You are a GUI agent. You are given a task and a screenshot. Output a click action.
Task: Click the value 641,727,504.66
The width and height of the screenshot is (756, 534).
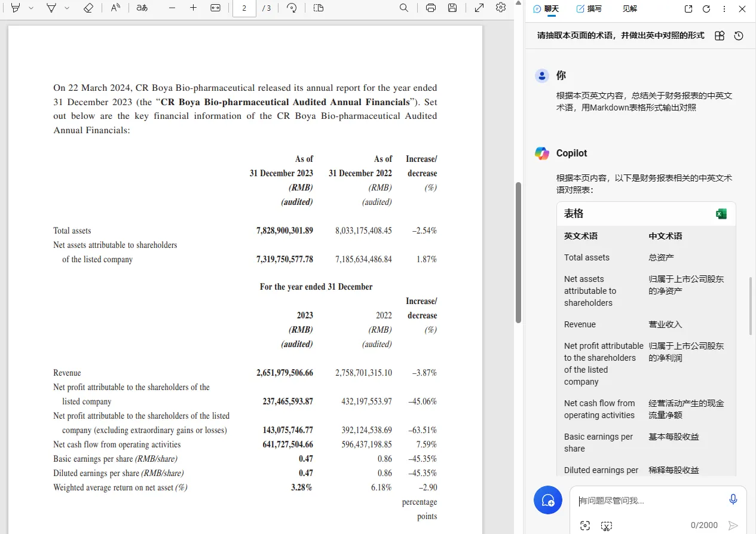pos(287,444)
